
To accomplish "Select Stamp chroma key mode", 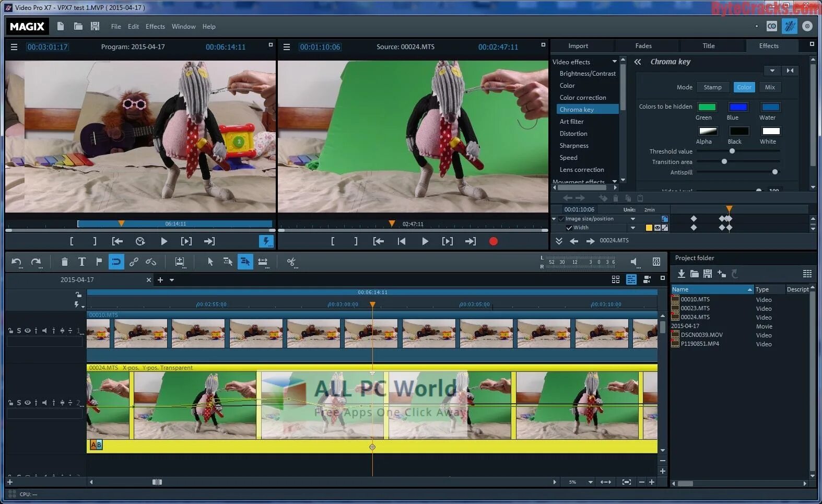I will pos(712,87).
